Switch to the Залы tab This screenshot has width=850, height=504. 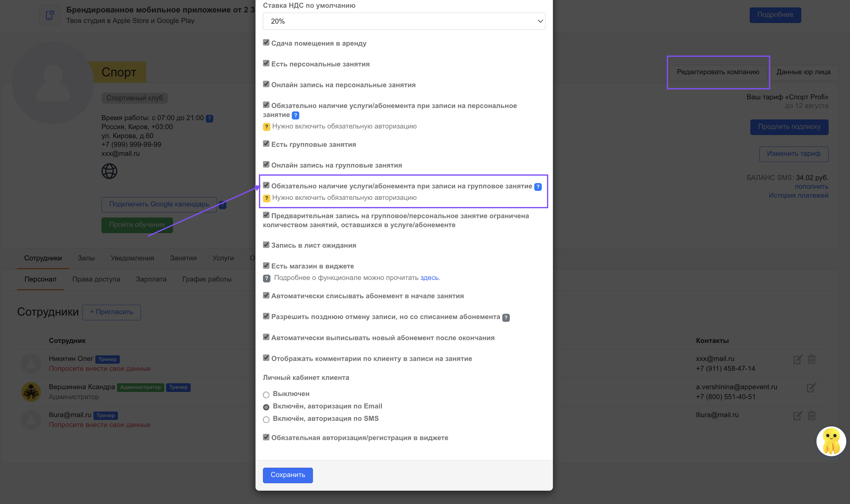pos(86,258)
